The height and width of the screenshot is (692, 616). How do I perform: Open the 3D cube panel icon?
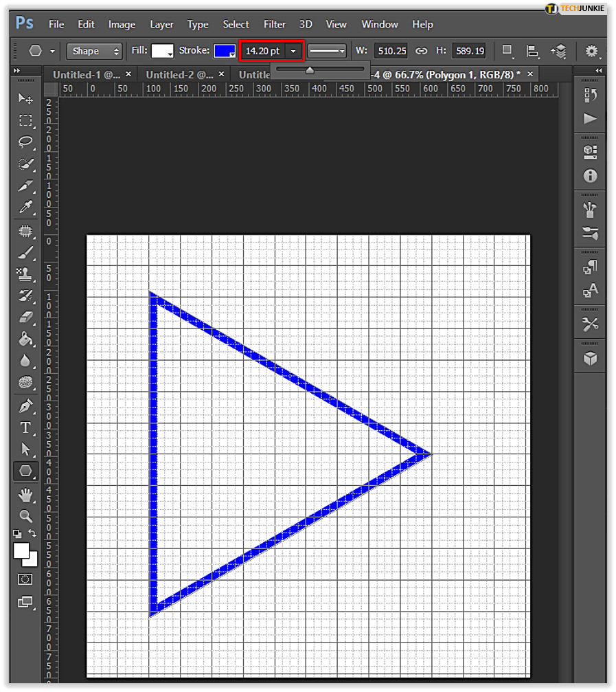pos(590,358)
